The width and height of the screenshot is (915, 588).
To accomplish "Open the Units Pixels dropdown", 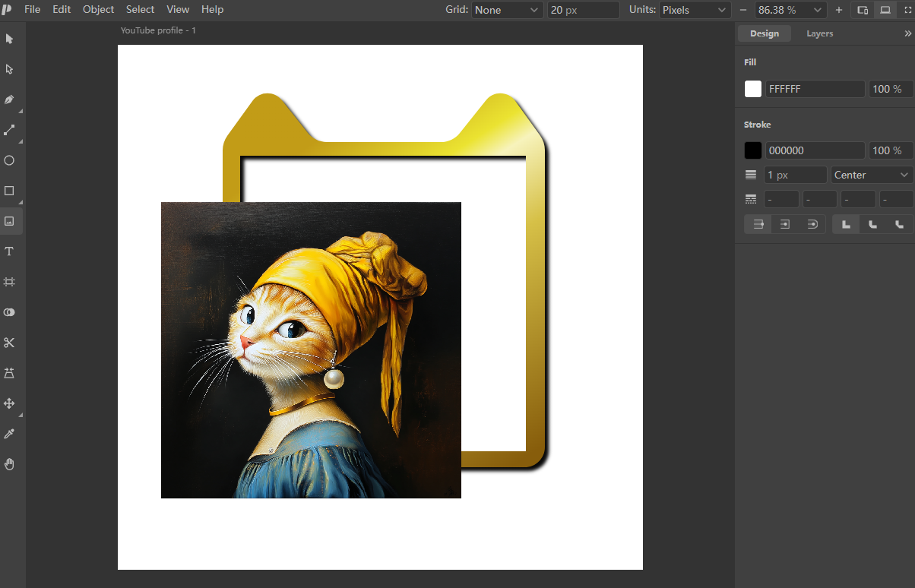I will pos(695,10).
